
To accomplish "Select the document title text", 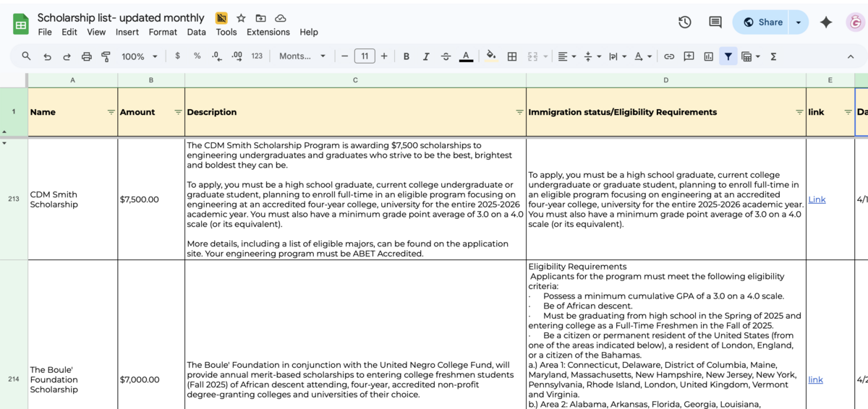I will click(121, 18).
